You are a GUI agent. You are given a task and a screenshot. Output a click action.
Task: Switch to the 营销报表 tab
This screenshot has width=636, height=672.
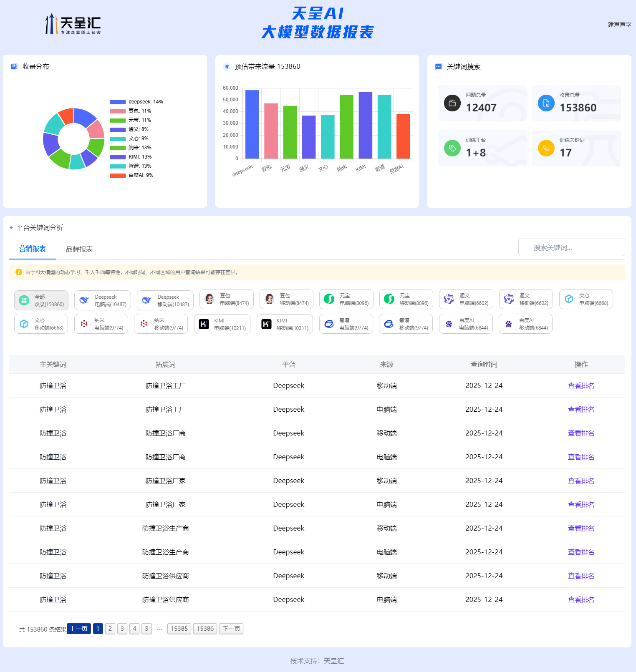point(33,249)
